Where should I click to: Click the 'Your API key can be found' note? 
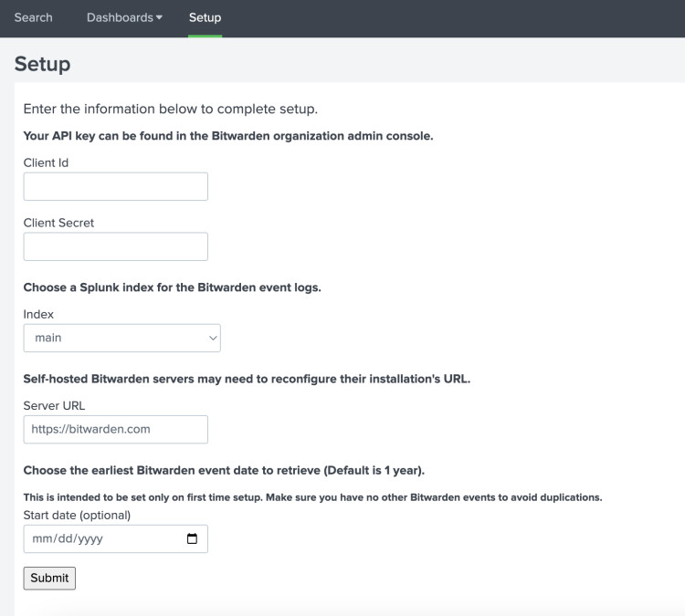point(227,136)
